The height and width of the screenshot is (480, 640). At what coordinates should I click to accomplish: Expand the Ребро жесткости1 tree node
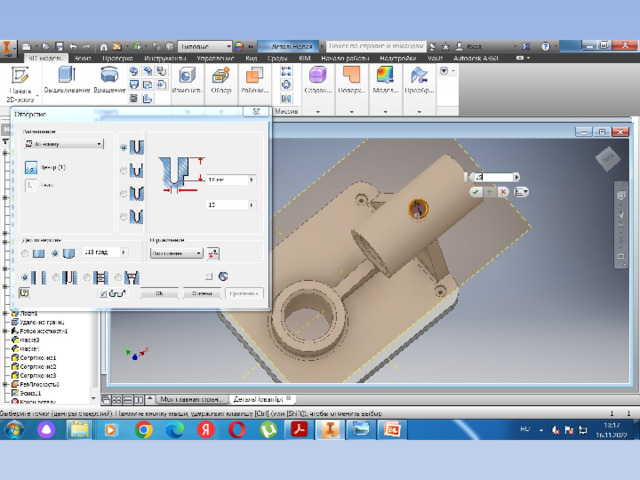(5, 331)
